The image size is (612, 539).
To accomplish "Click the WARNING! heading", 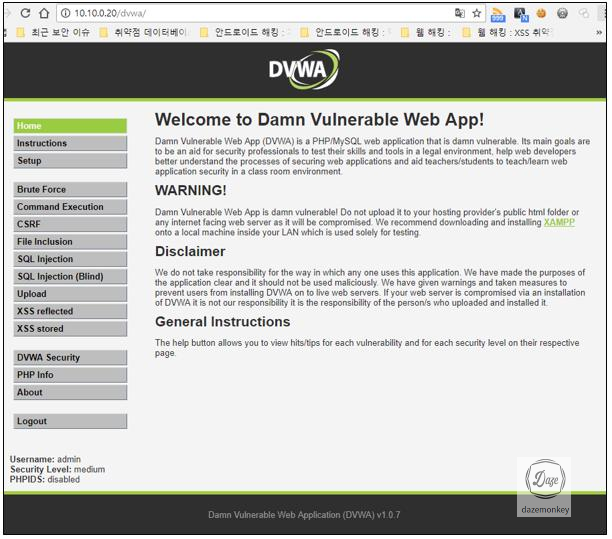I will click(190, 190).
